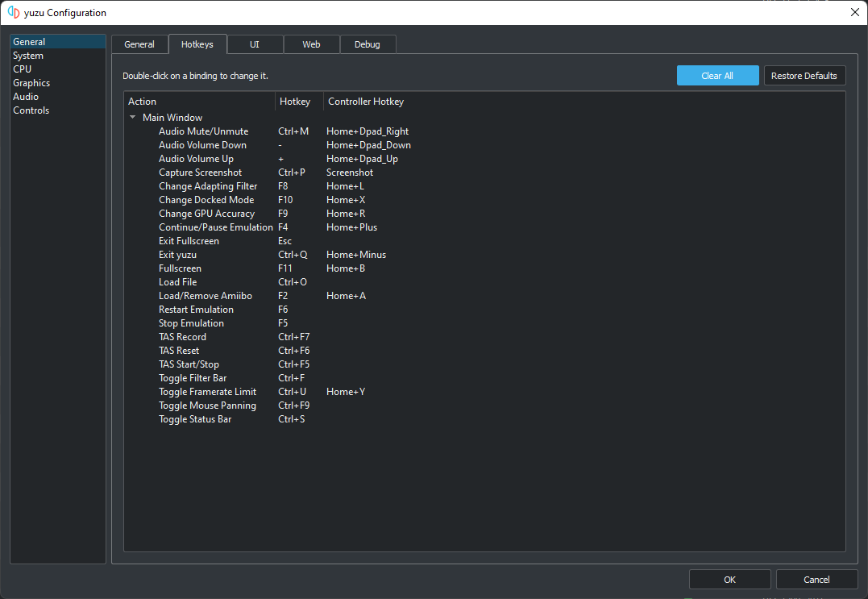Confirm settings with the OK button

(729, 579)
